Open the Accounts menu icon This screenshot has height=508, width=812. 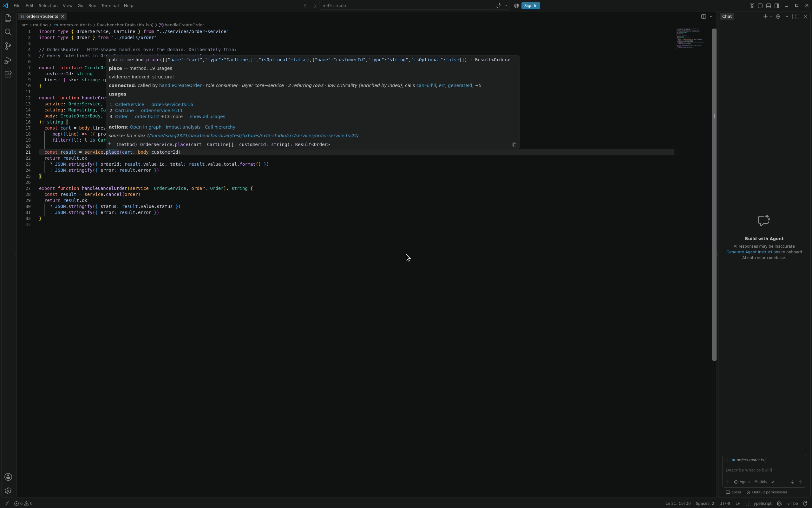8,477
